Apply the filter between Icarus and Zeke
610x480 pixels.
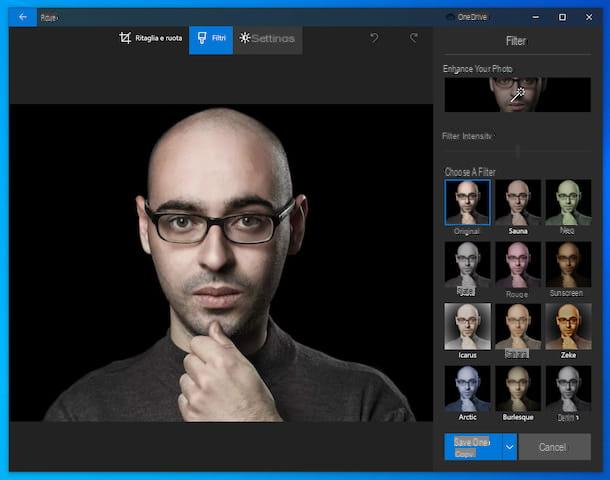(518, 326)
